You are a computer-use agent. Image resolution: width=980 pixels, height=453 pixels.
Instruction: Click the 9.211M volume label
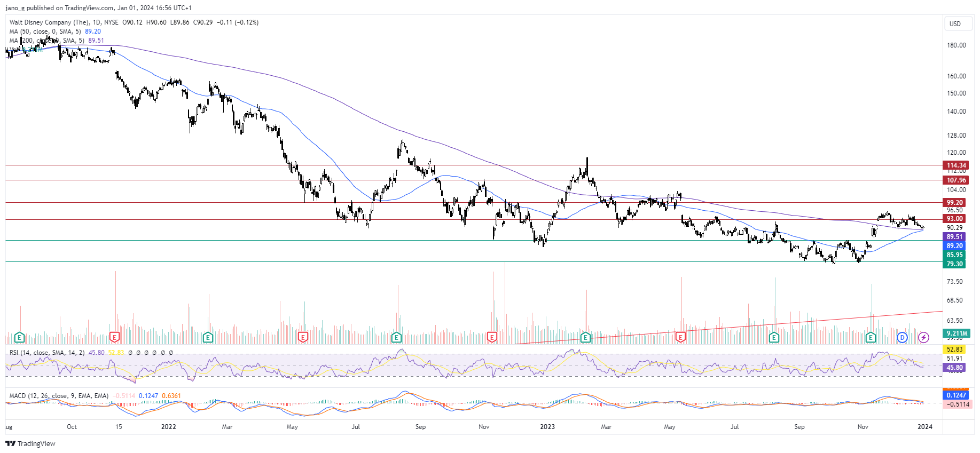pos(957,333)
